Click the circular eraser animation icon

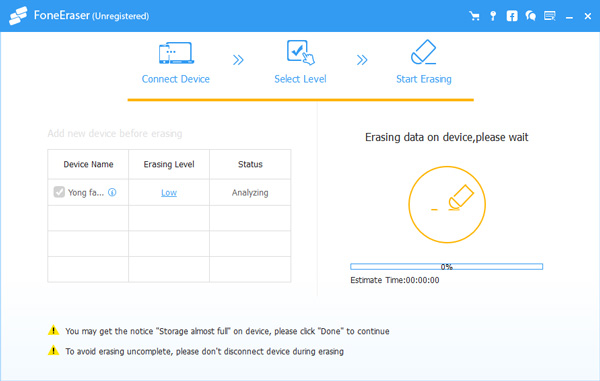pos(447,204)
